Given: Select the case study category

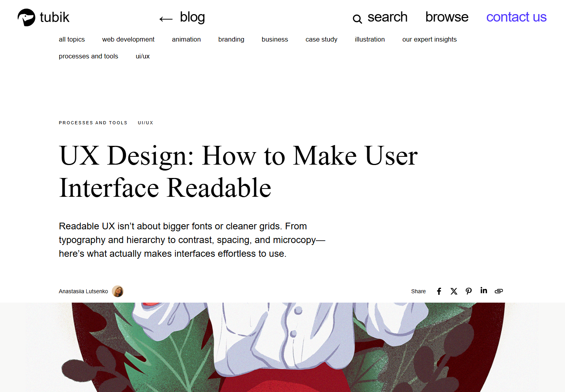Looking at the screenshot, I should (x=321, y=39).
